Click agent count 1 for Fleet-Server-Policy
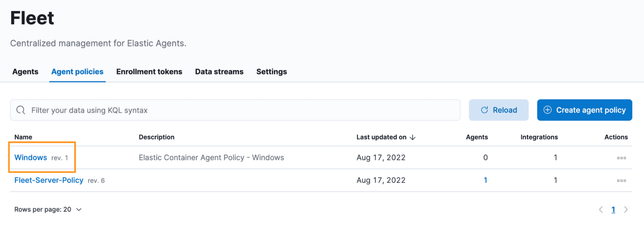 tap(485, 181)
